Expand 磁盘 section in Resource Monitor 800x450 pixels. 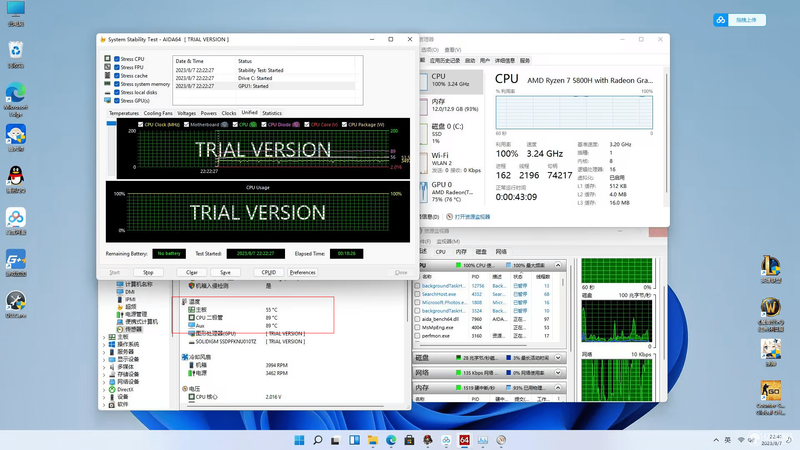pos(558,358)
